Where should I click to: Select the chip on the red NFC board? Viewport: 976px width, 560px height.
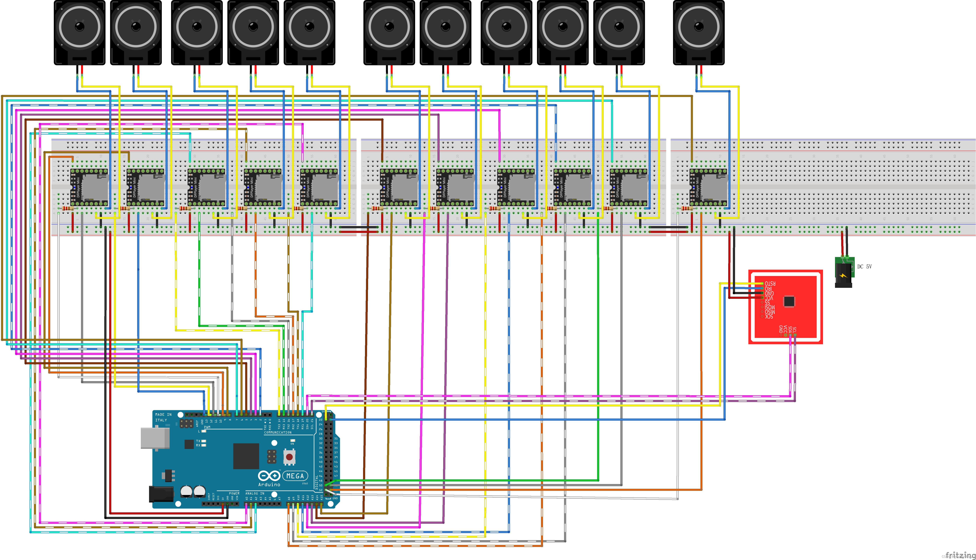(x=789, y=301)
